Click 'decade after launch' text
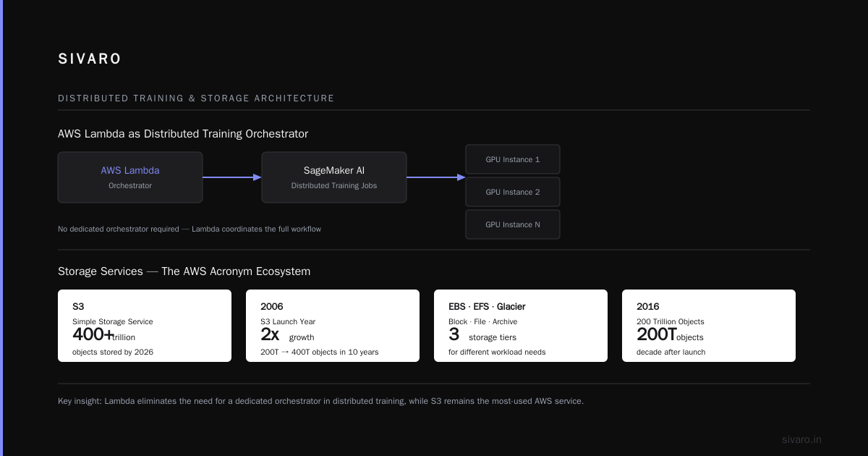 pyautogui.click(x=671, y=352)
